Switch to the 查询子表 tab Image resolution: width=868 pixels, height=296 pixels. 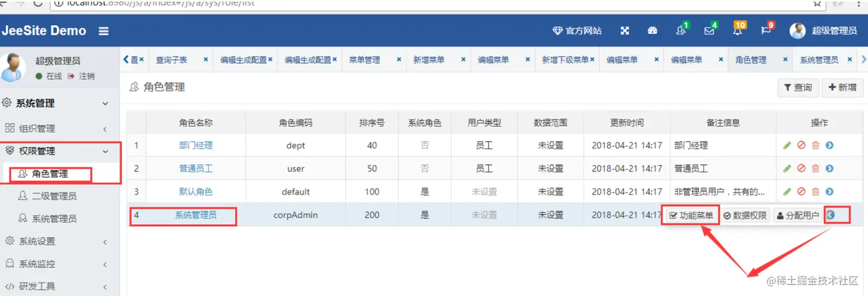click(171, 60)
